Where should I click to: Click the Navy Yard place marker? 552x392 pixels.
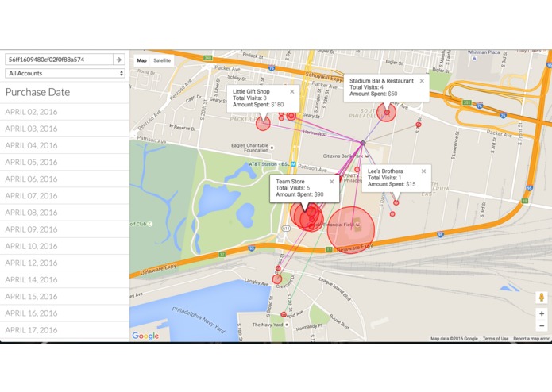click(x=287, y=325)
